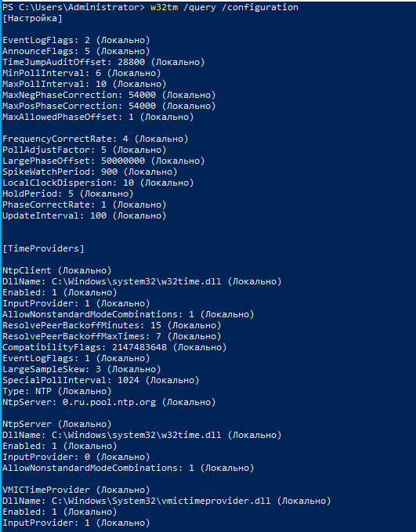Select the /query /configuration arguments

[x=241, y=8]
